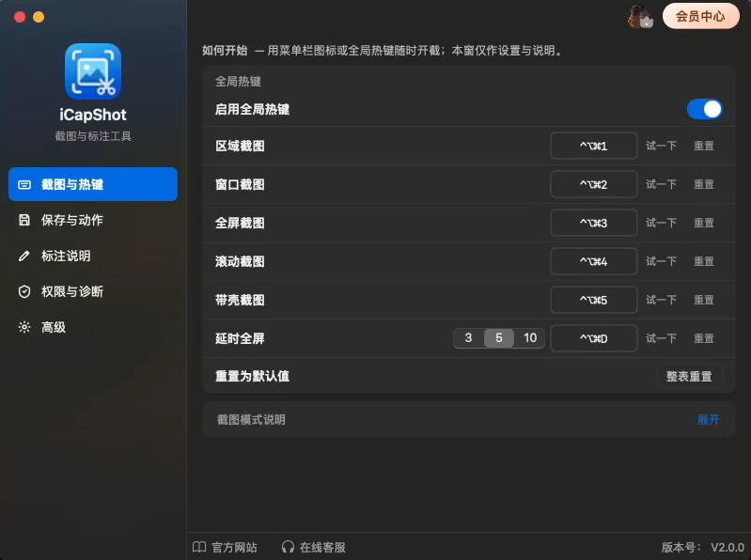Click 重置 for 区域截图
This screenshot has width=751, height=560.
pos(704,146)
